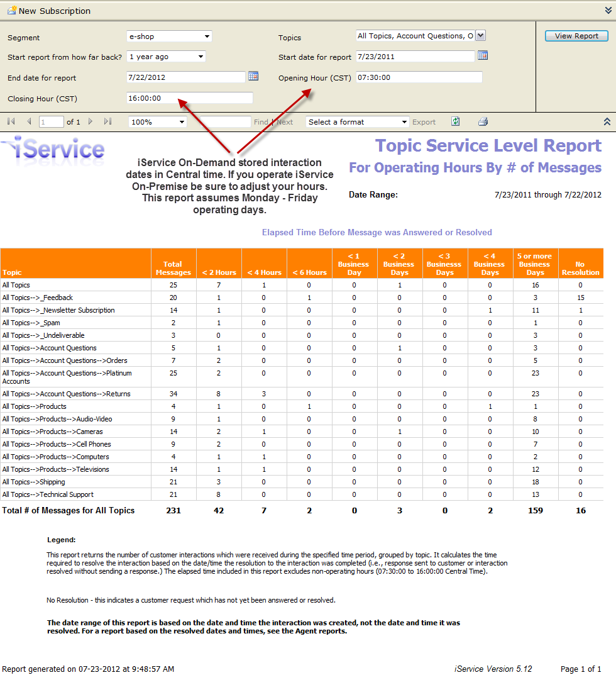Click the New Subscription icon
Image resolution: width=616 pixels, height=680 pixels.
point(12,10)
